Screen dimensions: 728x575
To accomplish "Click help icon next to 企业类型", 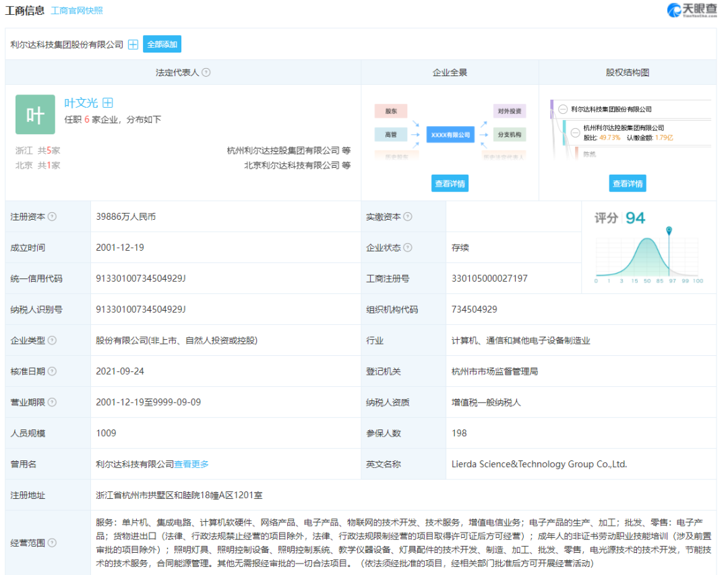I will pos(53,340).
